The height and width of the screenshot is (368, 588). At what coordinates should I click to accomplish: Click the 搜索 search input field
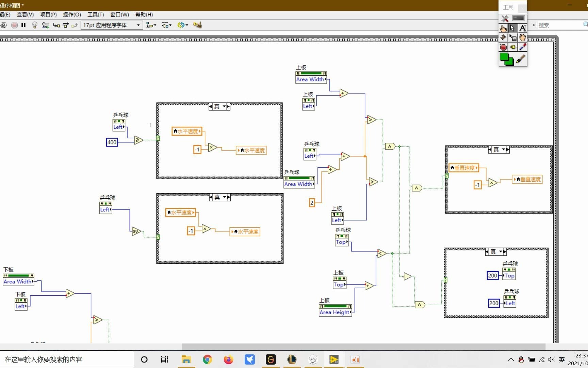tap(560, 25)
